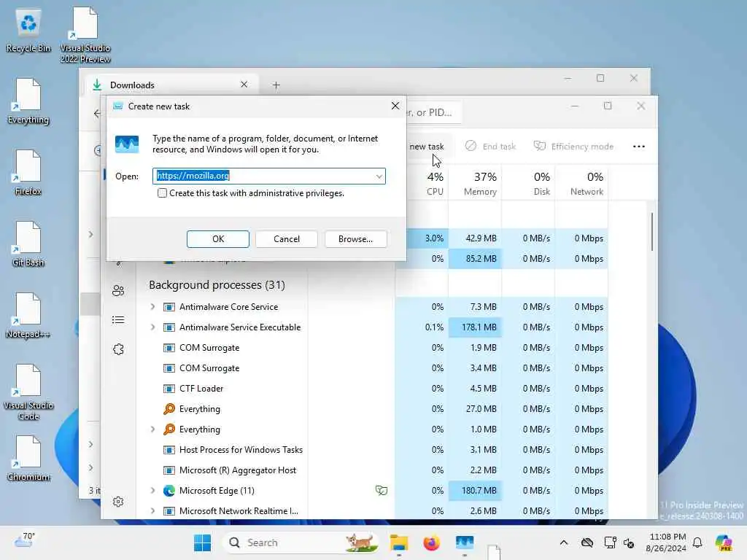Click End task in Task Manager toolbar

point(490,146)
